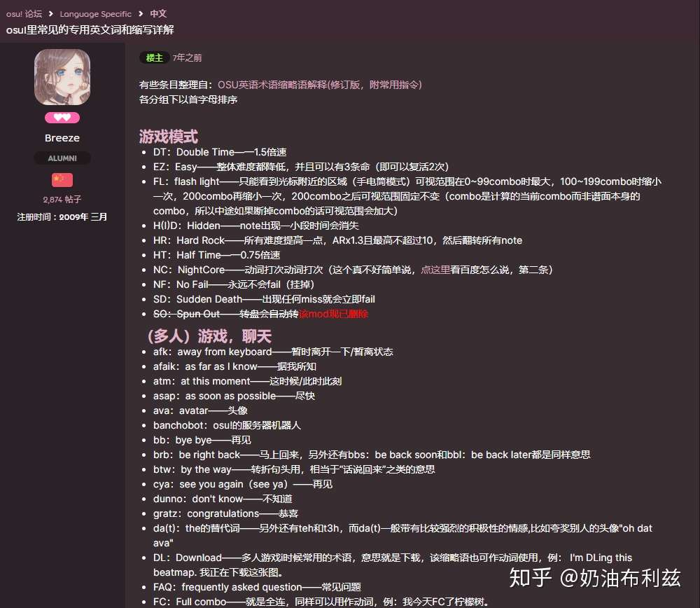Click the ALUMNI group badge
The width and height of the screenshot is (700, 608).
pos(62,158)
